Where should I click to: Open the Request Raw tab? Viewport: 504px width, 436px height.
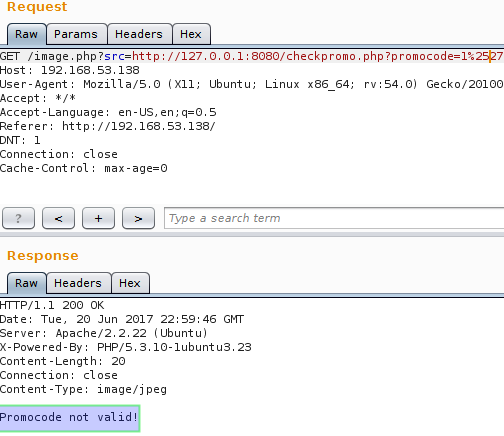[27, 34]
